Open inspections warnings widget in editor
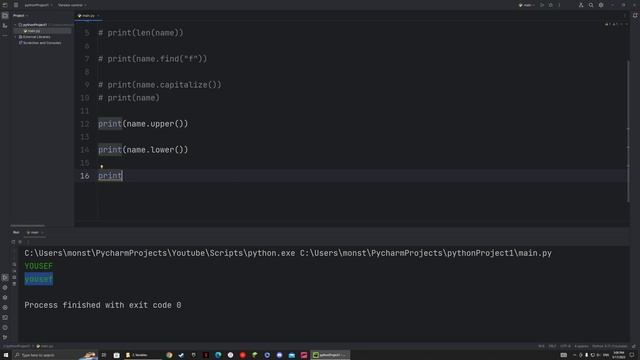Image resolution: width=640 pixels, height=360 pixels. 616,24
